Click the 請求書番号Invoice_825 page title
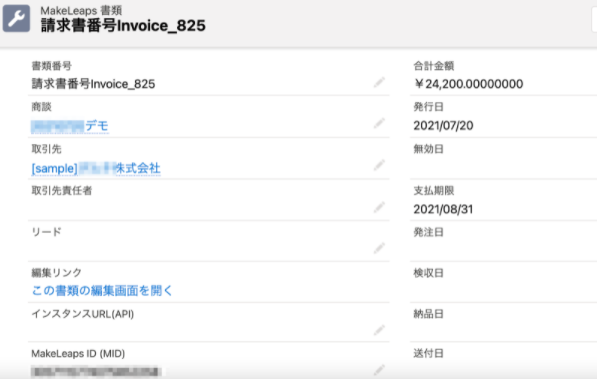 pos(123,26)
